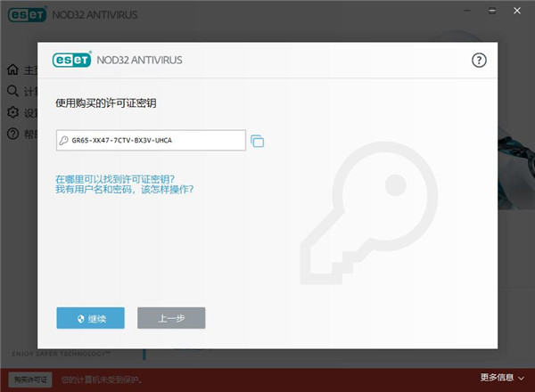Maximize the main ESET window
The image size is (535, 392).
[492, 11]
